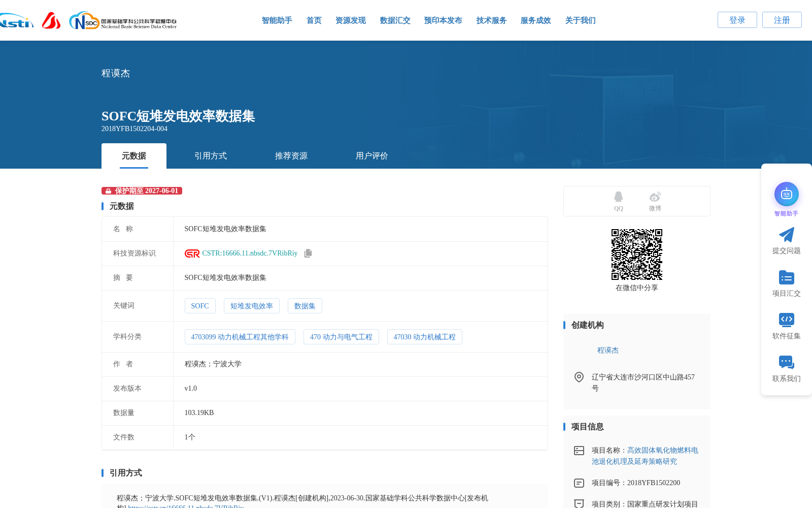The height and width of the screenshot is (508, 812).
Task: Click the 程谟杰；宁波大学 author value
Action: [x=213, y=364]
